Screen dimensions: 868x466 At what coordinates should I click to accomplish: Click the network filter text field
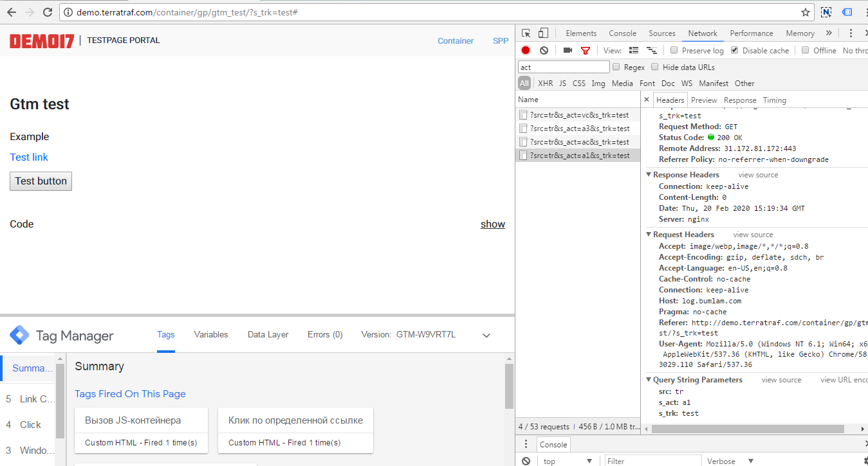coord(564,67)
